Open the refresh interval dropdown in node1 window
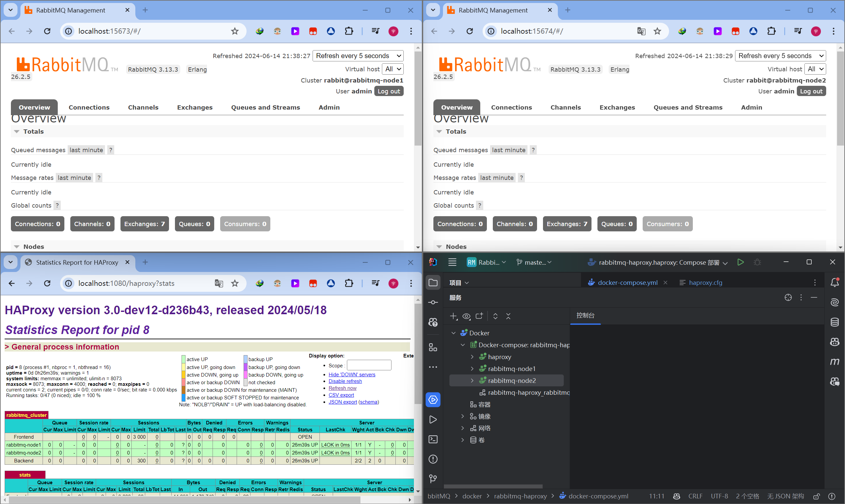The width and height of the screenshot is (845, 504). (358, 56)
